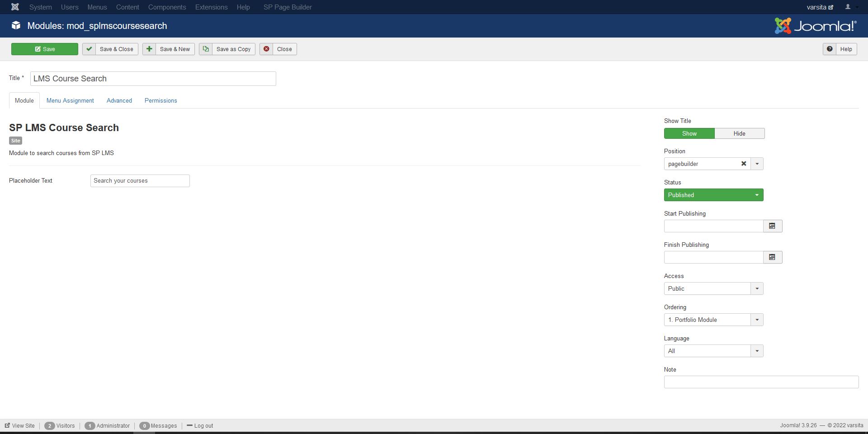Expand the Position dropdown
Viewport: 868px width, 434px height.
pos(757,164)
